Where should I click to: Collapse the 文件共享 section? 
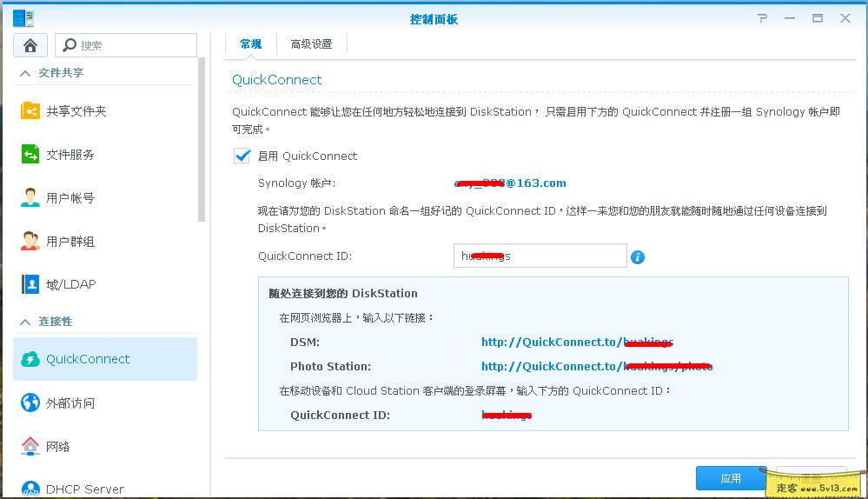25,73
